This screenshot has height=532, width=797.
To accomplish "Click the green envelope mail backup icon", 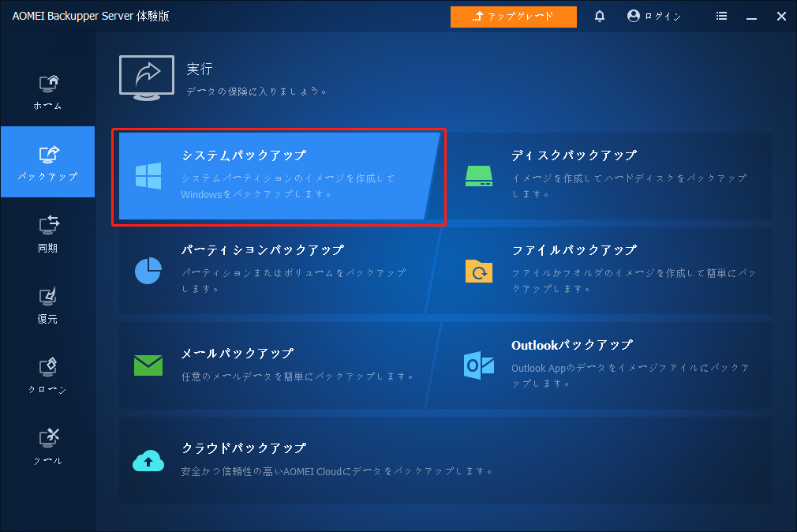I will (148, 365).
